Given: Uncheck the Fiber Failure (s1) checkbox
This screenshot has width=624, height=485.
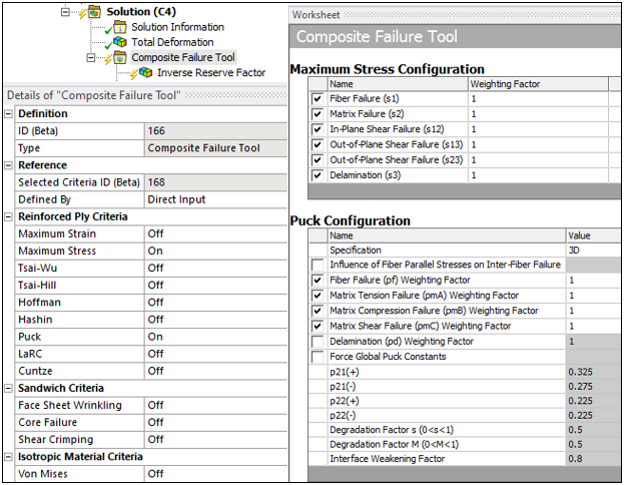Looking at the screenshot, I should [318, 100].
